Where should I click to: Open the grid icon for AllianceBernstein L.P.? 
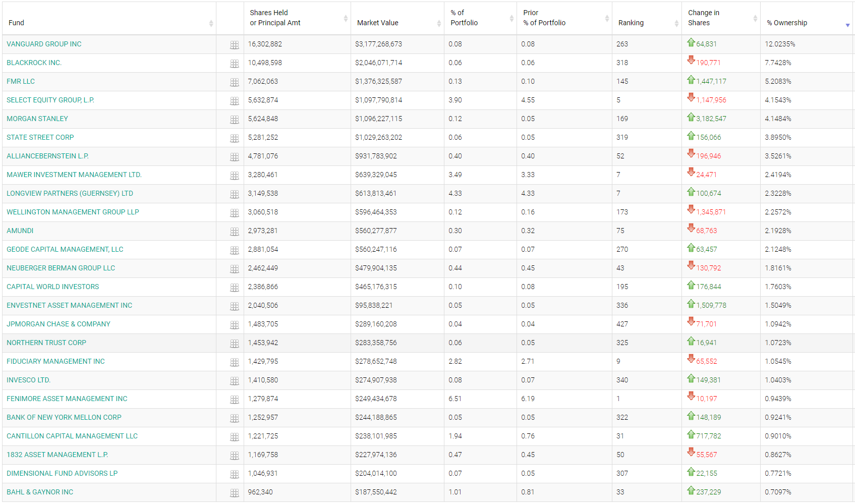[x=235, y=157]
